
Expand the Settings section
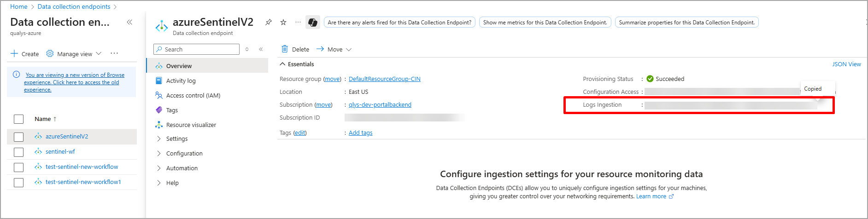176,138
